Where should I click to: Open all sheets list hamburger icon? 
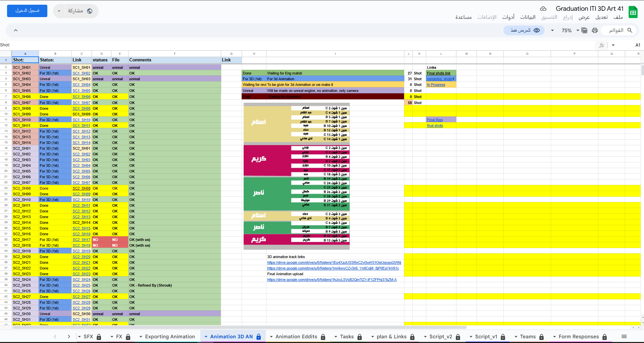click(624, 337)
